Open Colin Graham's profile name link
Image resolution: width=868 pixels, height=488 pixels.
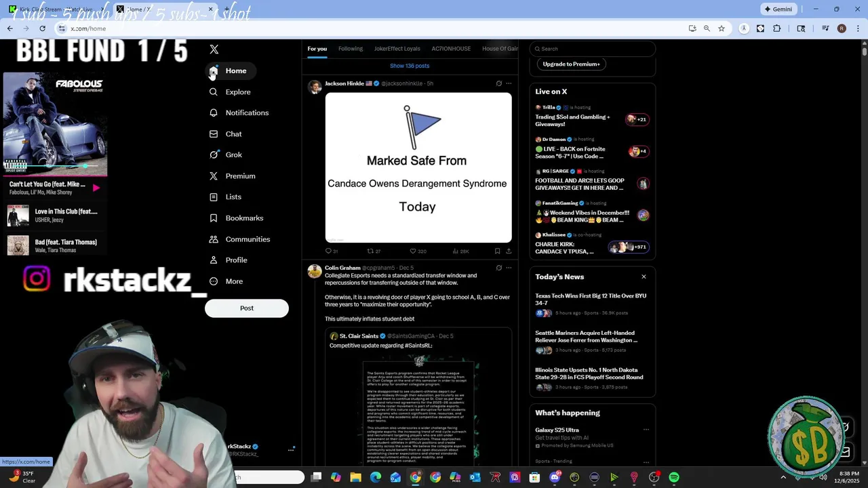point(342,268)
